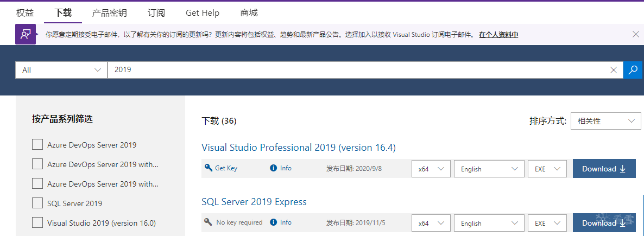
Task: Click the purple feedback icon in the banner
Action: (26, 35)
